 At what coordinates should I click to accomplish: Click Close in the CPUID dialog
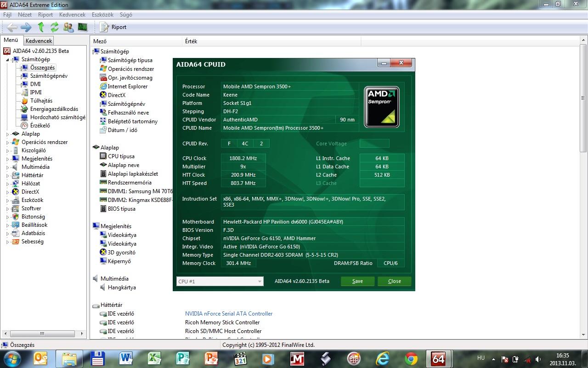pos(394,281)
